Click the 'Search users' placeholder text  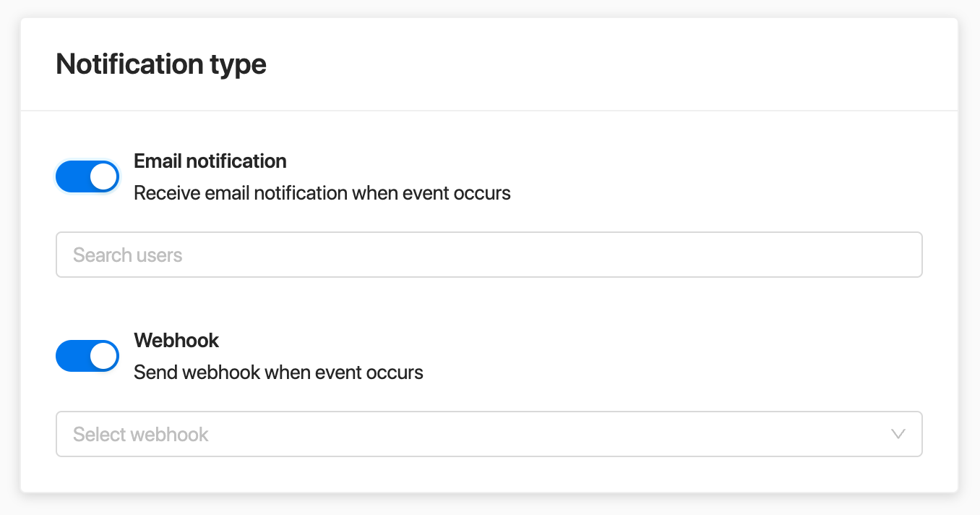[x=128, y=255]
